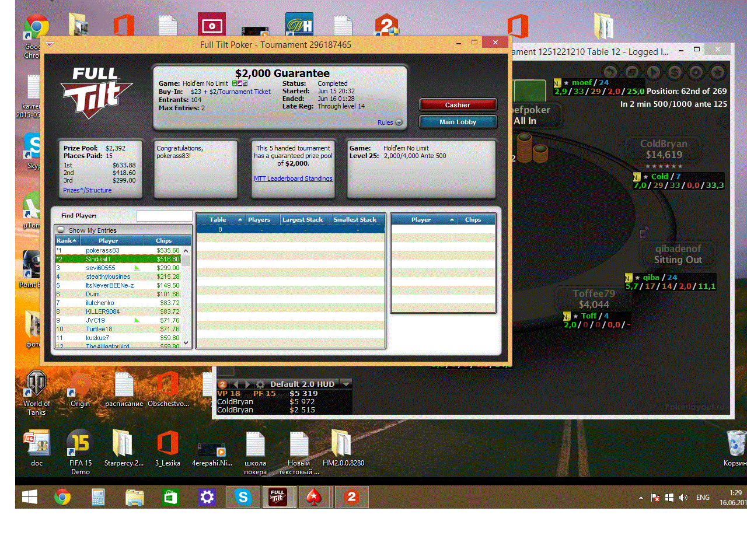This screenshot has height=560, width=747.
Task: Show previous hand in HUD bar
Action: (x=236, y=384)
